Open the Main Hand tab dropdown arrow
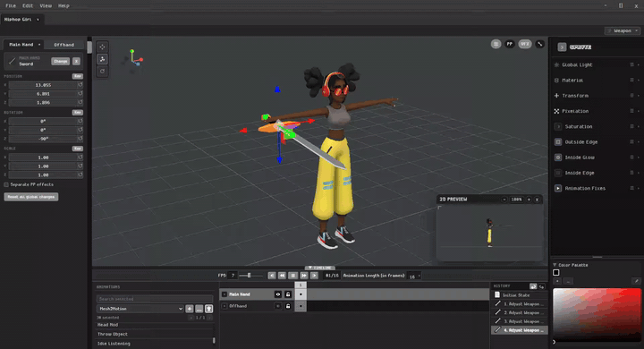The height and width of the screenshot is (349, 644). click(39, 45)
